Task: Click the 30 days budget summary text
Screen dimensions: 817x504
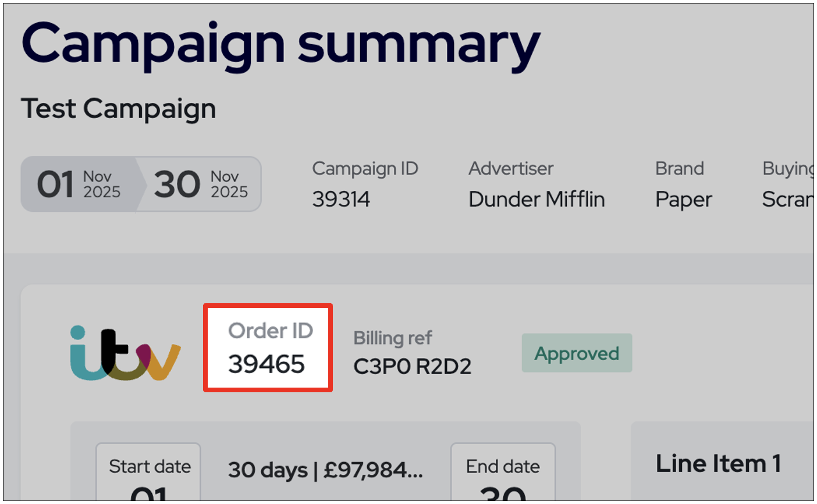Action: pyautogui.click(x=325, y=470)
